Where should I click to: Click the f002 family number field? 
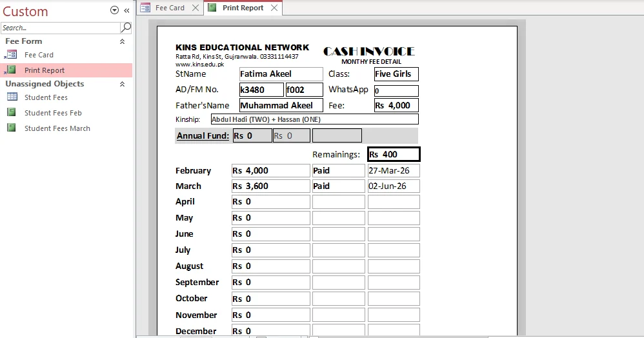[305, 90]
